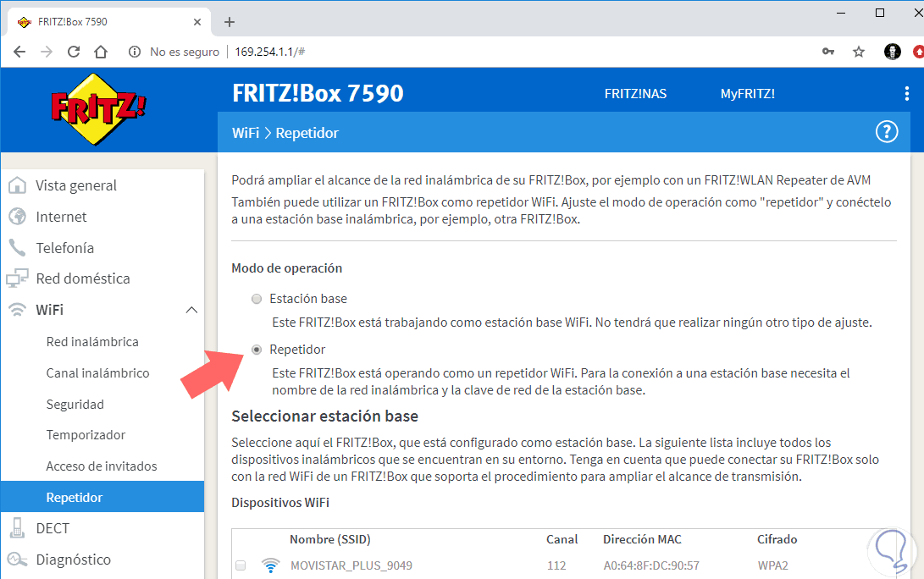Viewport: 924px width, 579px height.
Task: Click WiFi in the breadcrumb
Action: point(246,133)
